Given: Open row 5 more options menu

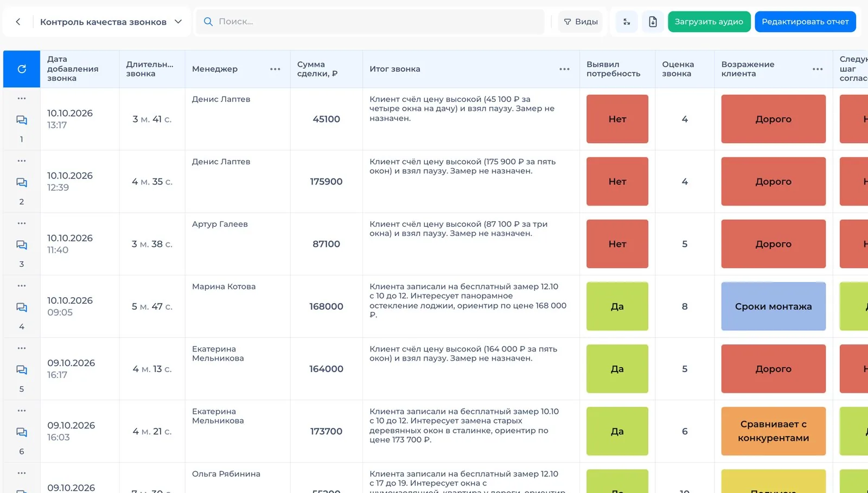Looking at the screenshot, I should pyautogui.click(x=22, y=348).
